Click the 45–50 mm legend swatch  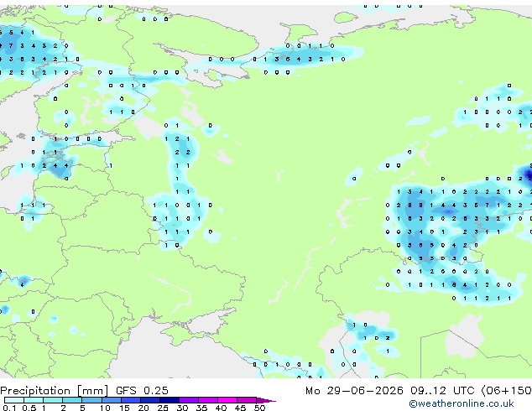pyautogui.click(x=247, y=400)
